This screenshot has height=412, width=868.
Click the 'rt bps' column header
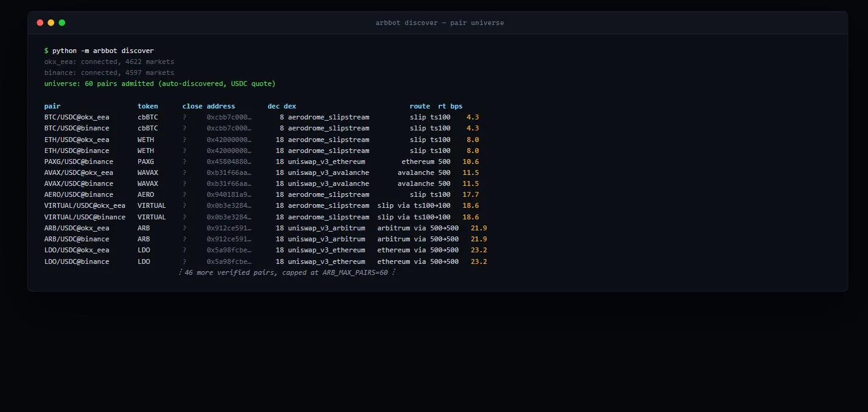coord(450,106)
